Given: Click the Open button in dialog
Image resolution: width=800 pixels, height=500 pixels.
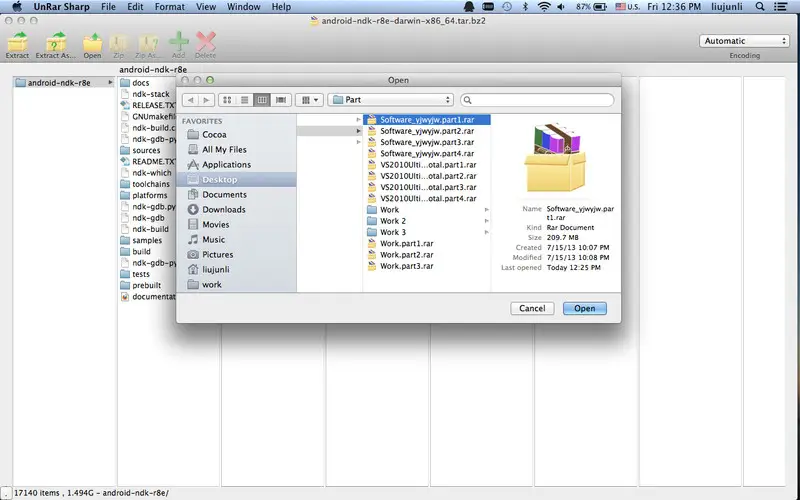Looking at the screenshot, I should (585, 308).
